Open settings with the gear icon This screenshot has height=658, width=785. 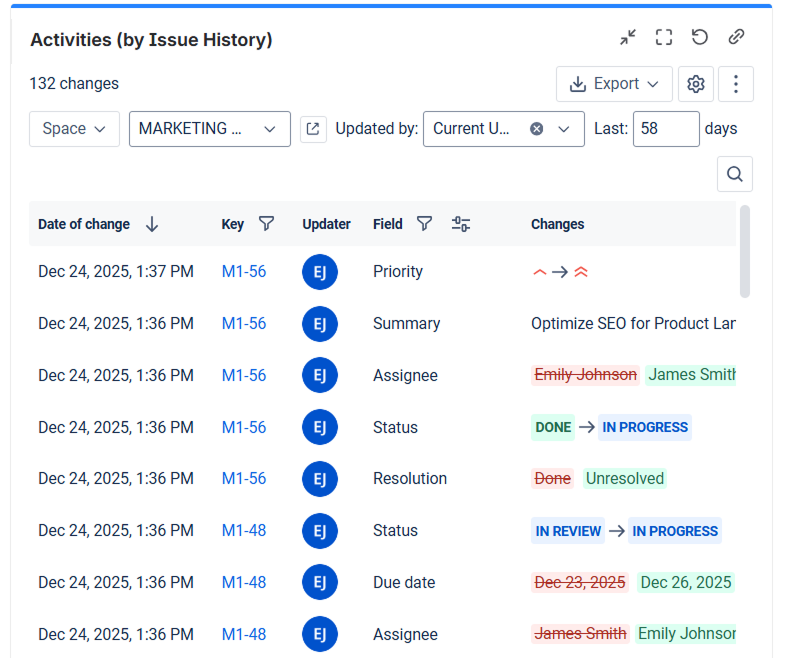[x=696, y=84]
